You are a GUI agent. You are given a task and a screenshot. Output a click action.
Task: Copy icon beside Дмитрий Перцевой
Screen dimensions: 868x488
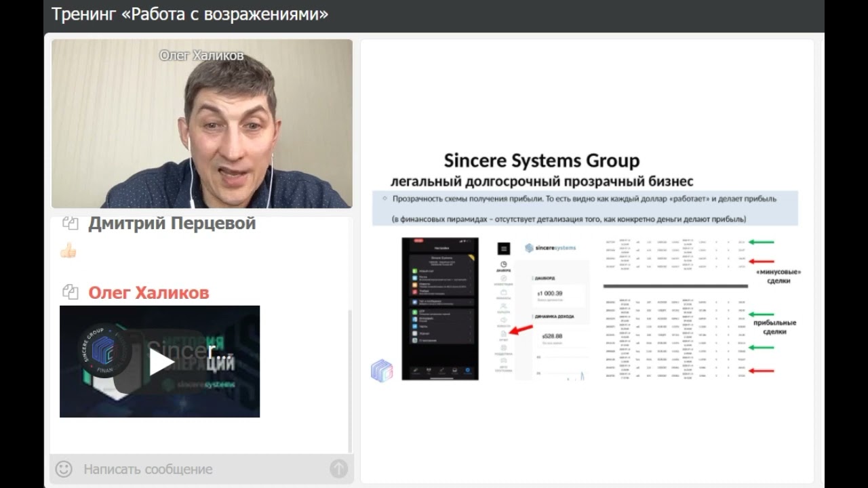[x=71, y=223]
